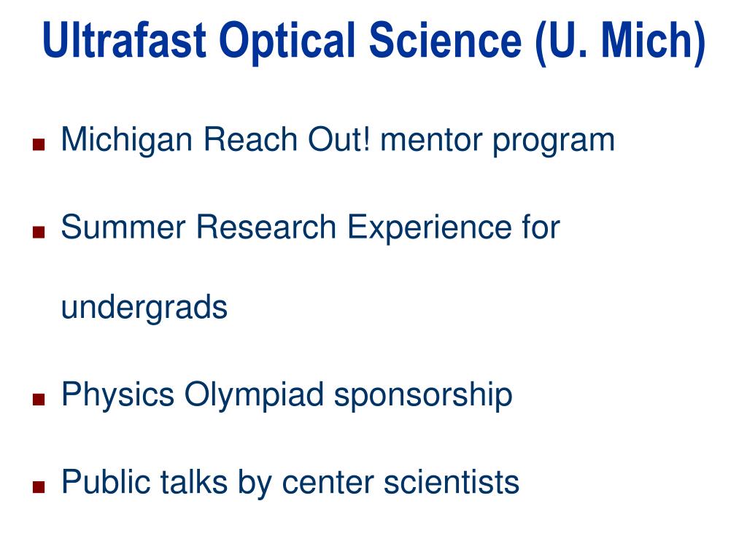The width and height of the screenshot is (747, 560).
Task: Click the red bullet beside Michigan Reach Out!
Action: (39, 144)
